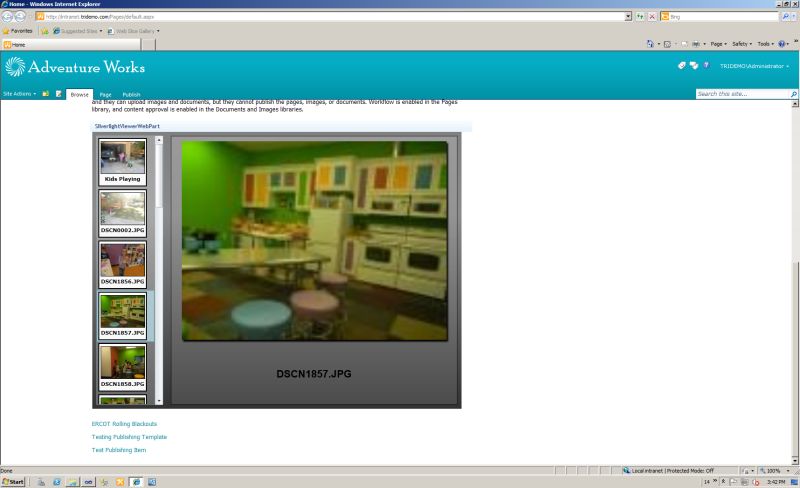Click the Print toolbar icon

pyautogui.click(x=696, y=44)
